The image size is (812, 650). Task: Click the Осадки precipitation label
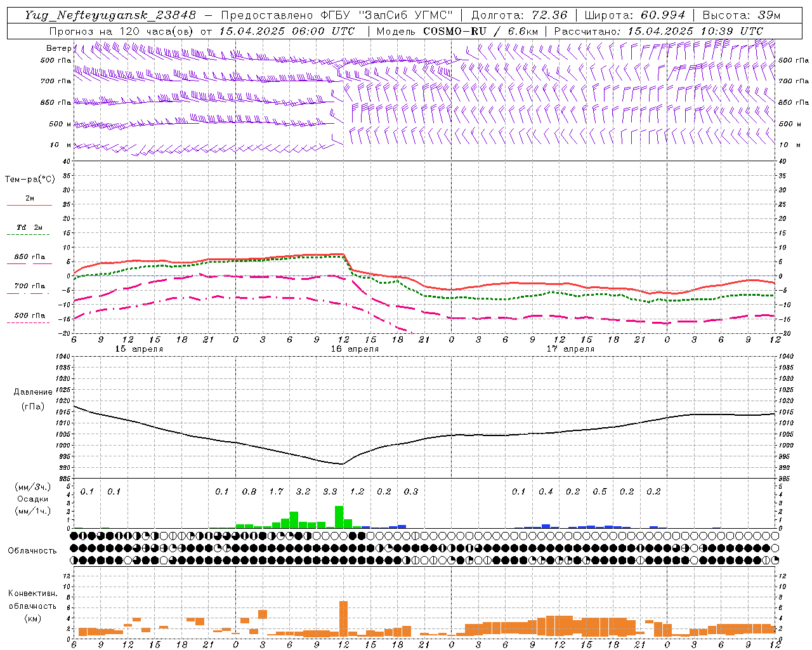(33, 499)
